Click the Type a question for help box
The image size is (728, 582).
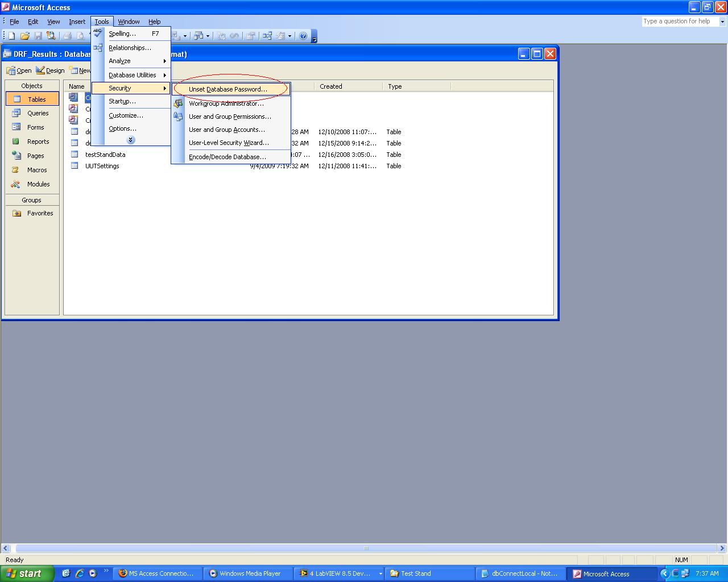pyautogui.click(x=680, y=22)
